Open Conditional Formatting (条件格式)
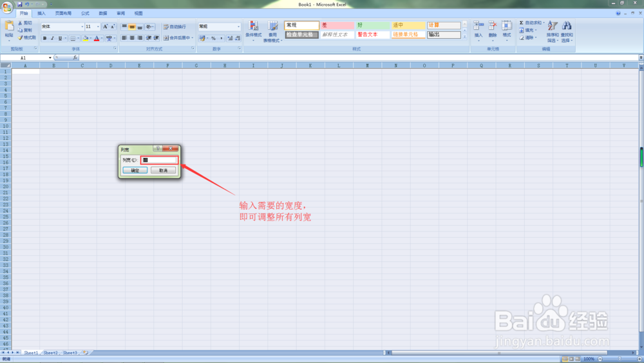Viewport: 644px width, 363px height. click(x=253, y=31)
